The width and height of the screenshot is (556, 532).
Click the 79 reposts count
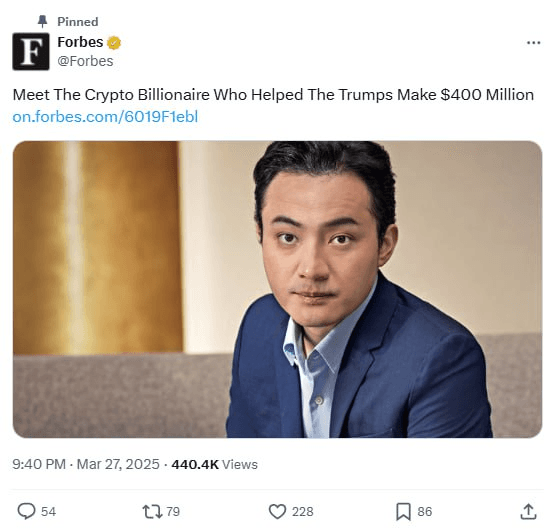tap(173, 511)
